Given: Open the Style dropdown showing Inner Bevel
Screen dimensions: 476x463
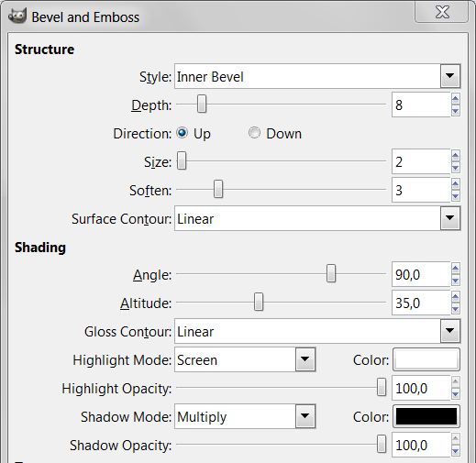Looking at the screenshot, I should point(317,76).
